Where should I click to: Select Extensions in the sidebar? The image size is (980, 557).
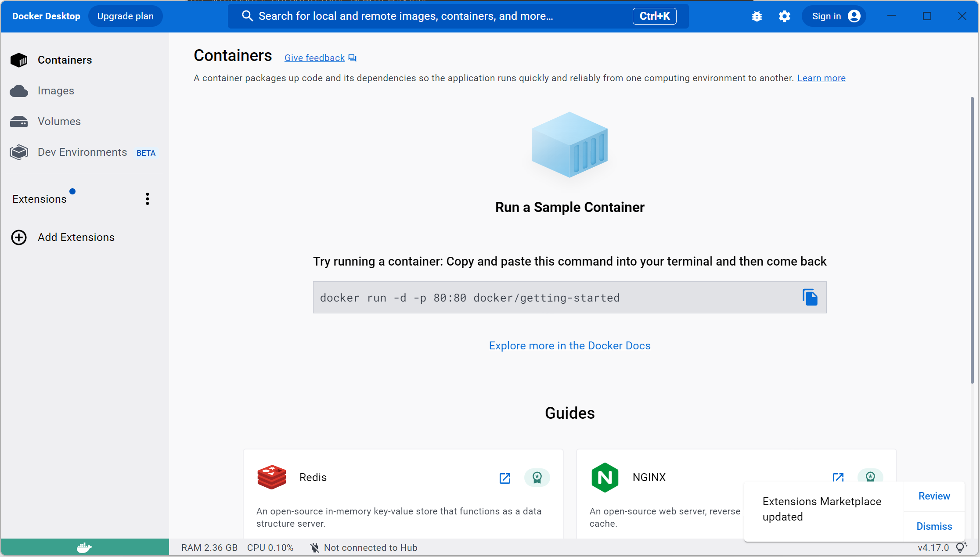(x=39, y=198)
